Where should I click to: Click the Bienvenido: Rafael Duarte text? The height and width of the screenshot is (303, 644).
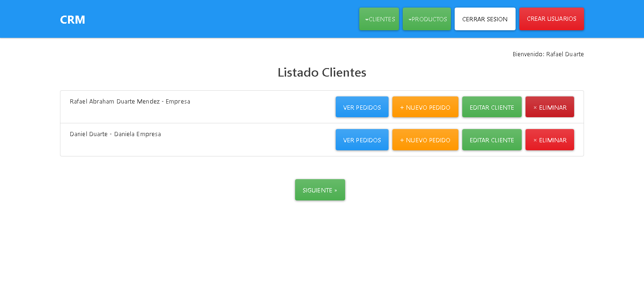pyautogui.click(x=548, y=54)
